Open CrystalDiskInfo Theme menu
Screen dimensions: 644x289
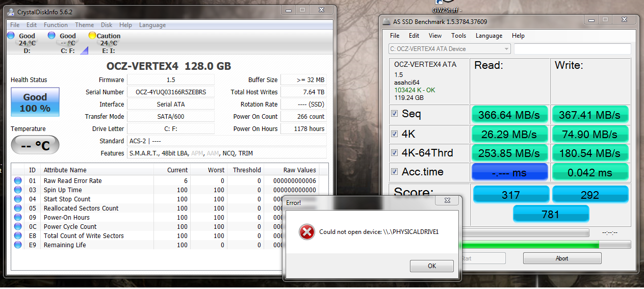pos(85,25)
